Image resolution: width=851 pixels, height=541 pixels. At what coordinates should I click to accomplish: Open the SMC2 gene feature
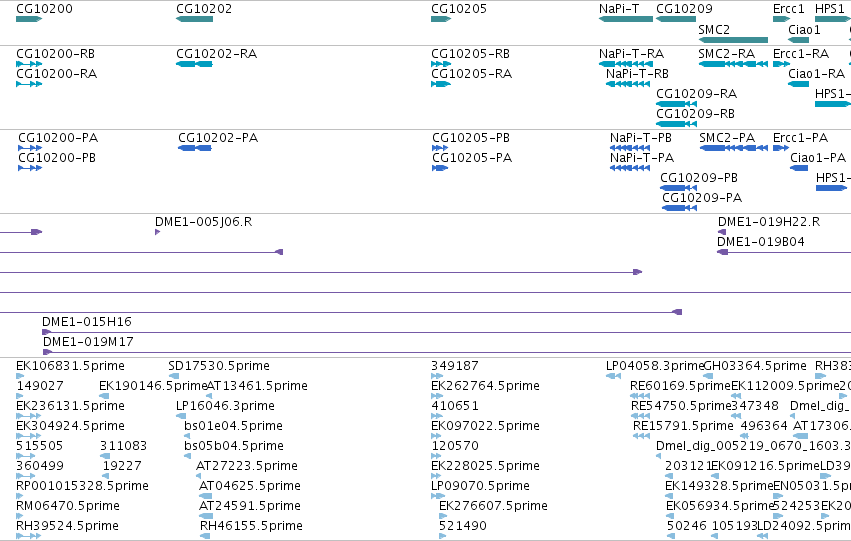[733, 40]
